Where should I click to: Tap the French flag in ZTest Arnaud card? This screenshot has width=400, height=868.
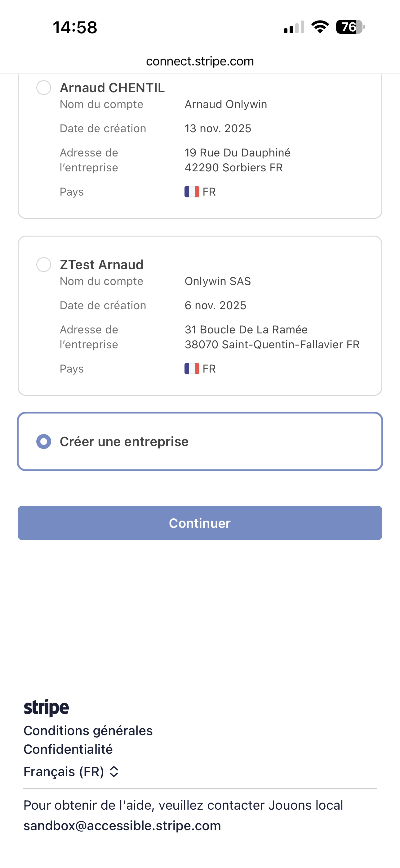click(x=192, y=368)
